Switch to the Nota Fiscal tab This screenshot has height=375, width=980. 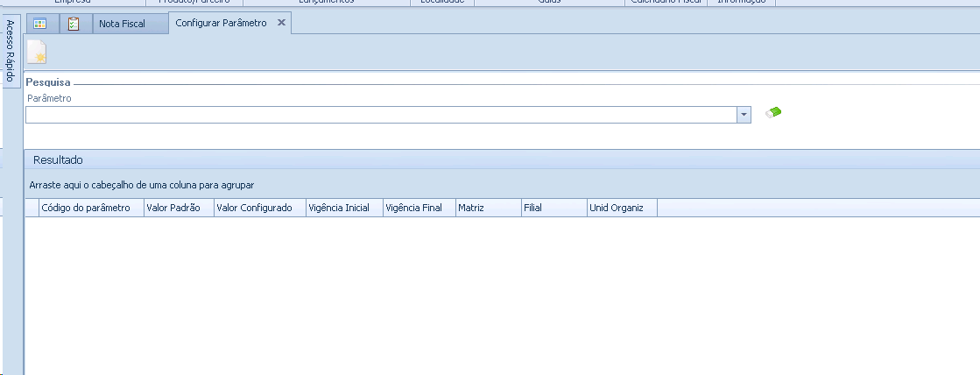(x=122, y=24)
